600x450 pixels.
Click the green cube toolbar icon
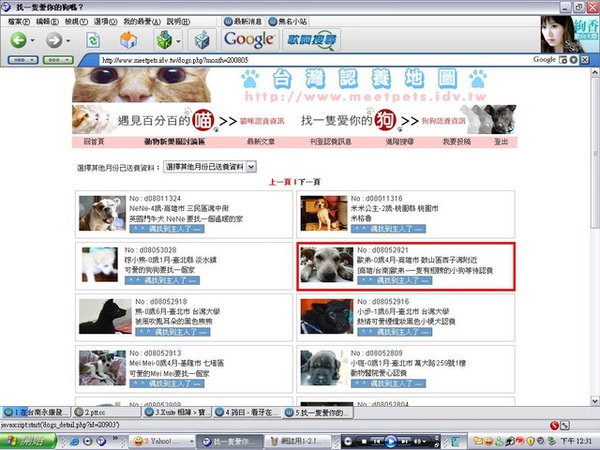click(165, 39)
